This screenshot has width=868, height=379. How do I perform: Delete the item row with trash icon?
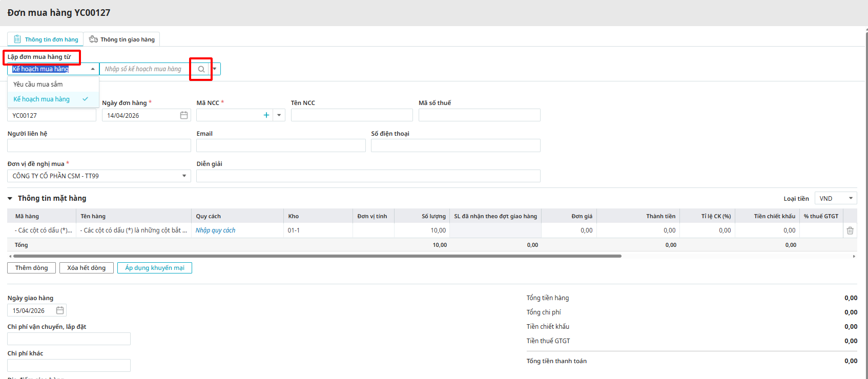tap(850, 230)
